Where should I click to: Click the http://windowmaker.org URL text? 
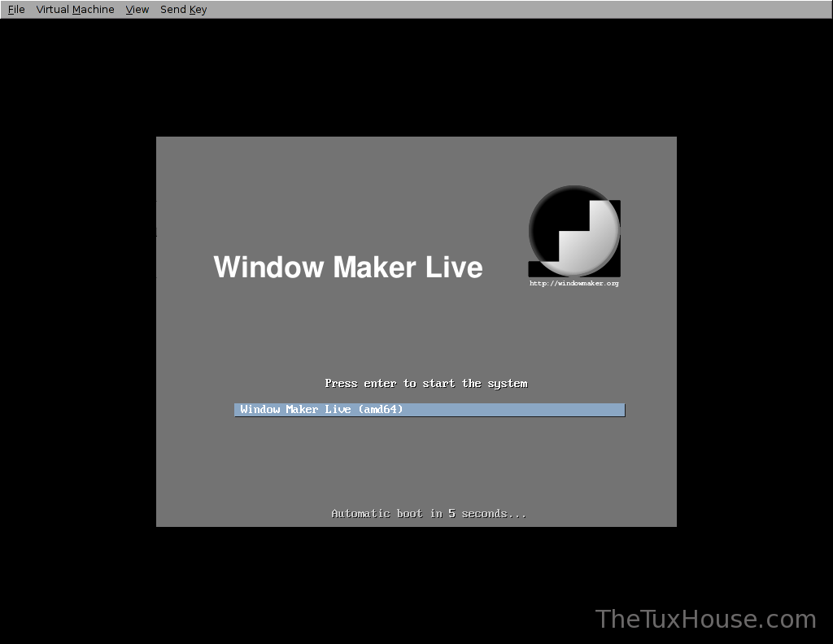574,284
